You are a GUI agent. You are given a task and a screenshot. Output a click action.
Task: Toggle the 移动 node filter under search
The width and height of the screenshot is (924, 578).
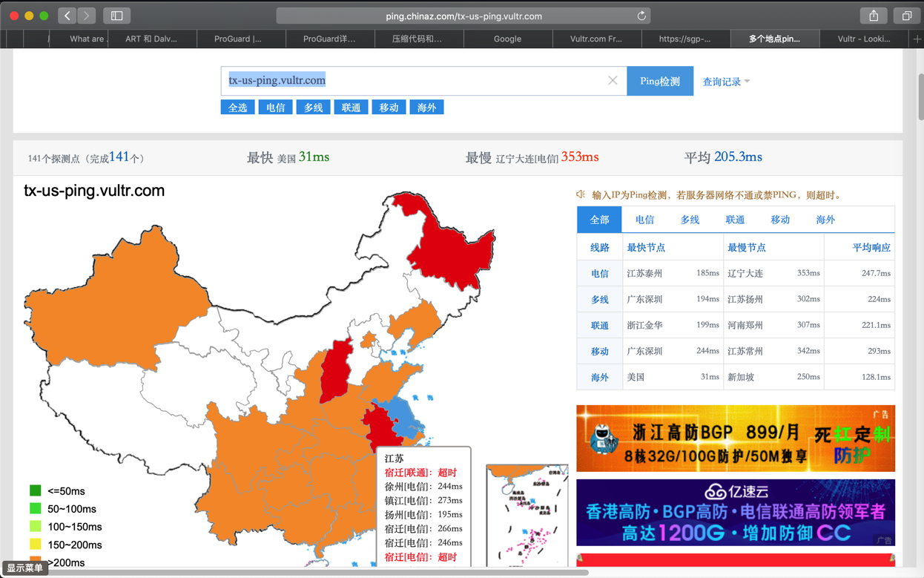point(389,108)
